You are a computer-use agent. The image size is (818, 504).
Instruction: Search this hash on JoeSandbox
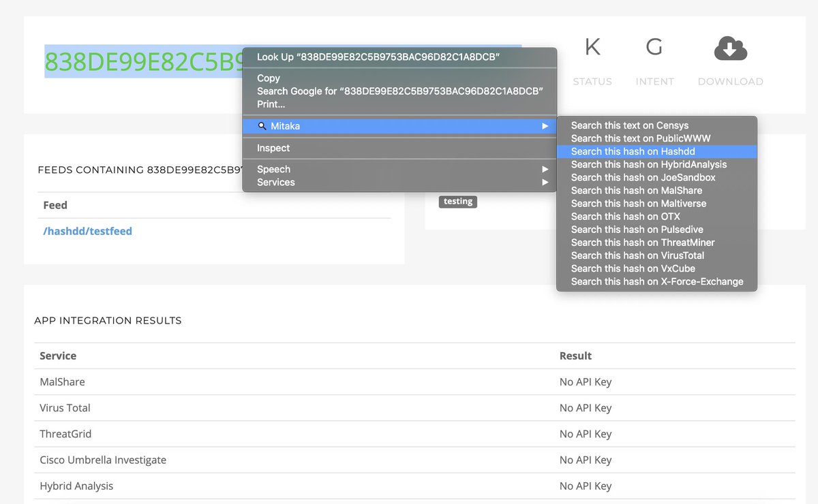[x=656, y=177]
